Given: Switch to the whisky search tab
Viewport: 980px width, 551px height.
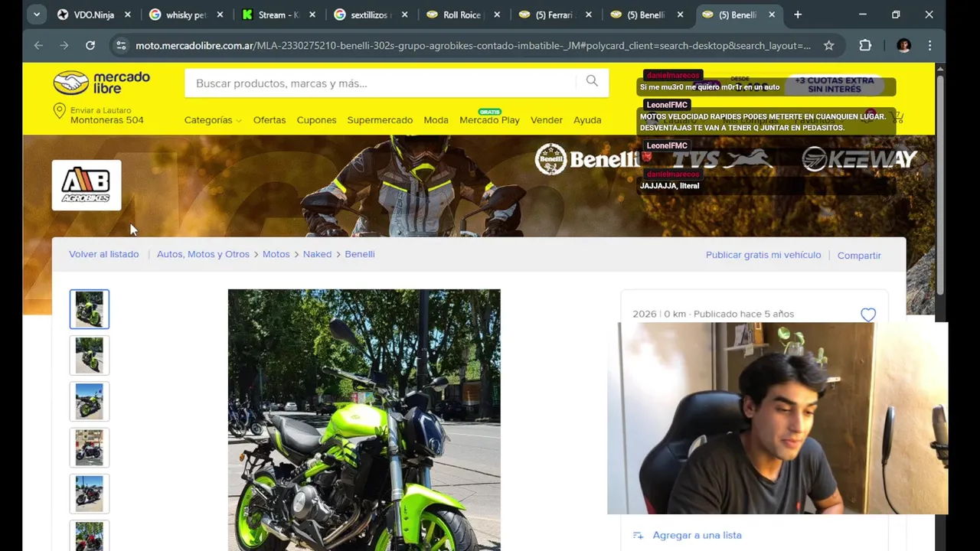Looking at the screenshot, I should click(x=188, y=15).
